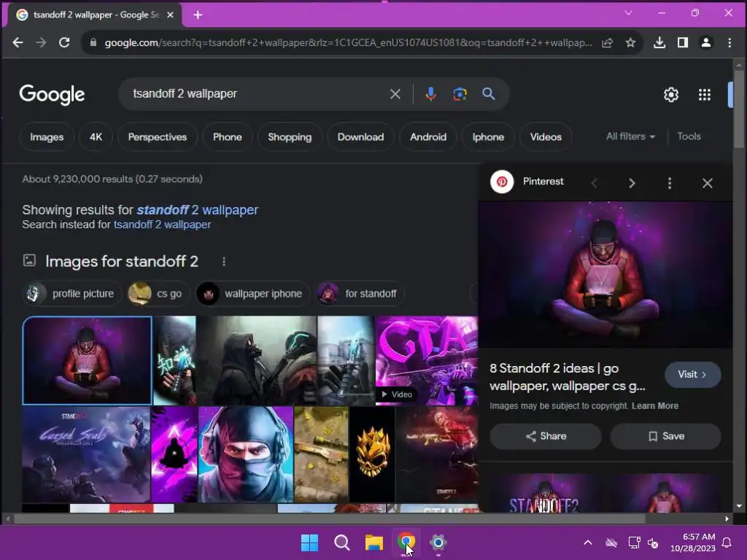
Task: Open the GTA video thumbnail
Action: tap(426, 360)
